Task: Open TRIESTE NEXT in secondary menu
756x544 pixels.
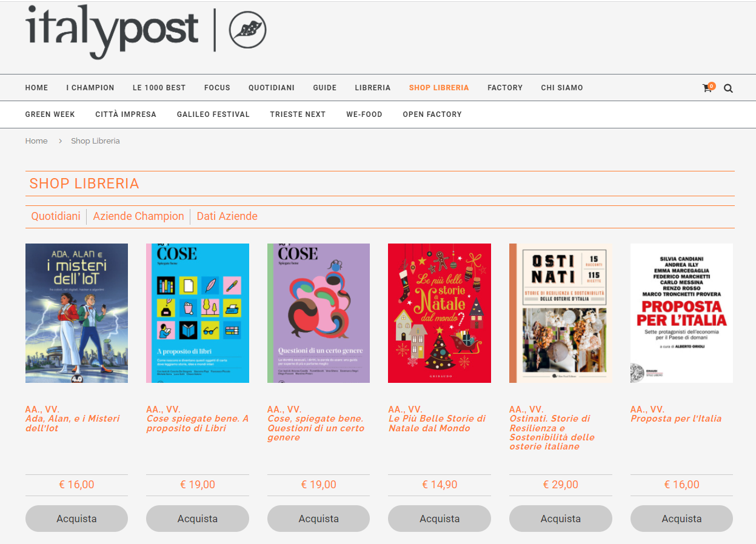Action: (298, 114)
